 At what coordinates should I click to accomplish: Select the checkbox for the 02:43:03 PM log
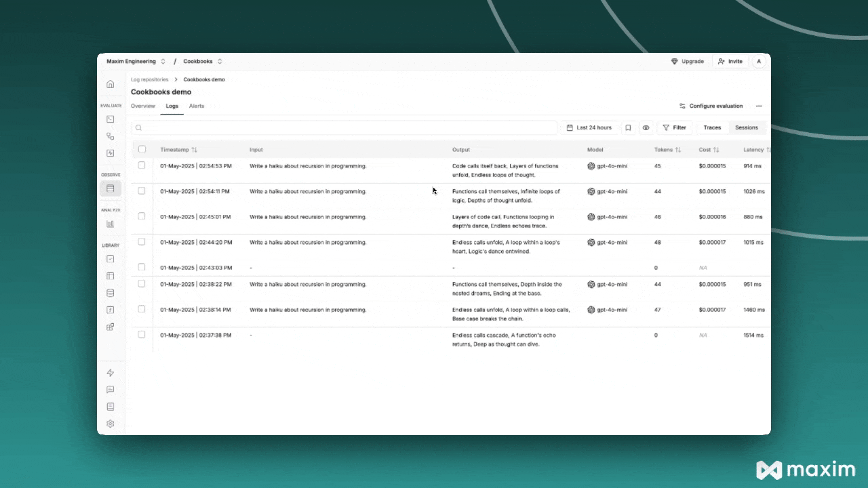(x=142, y=267)
